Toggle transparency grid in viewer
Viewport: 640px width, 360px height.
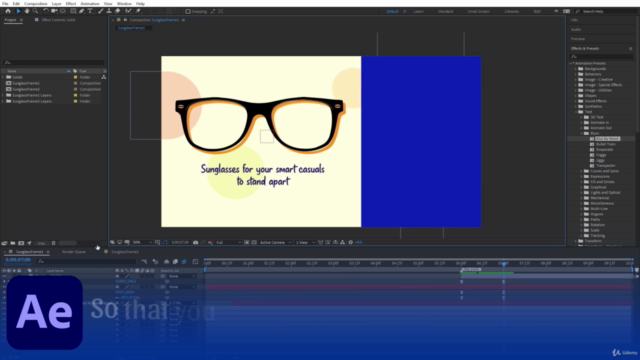[254, 242]
